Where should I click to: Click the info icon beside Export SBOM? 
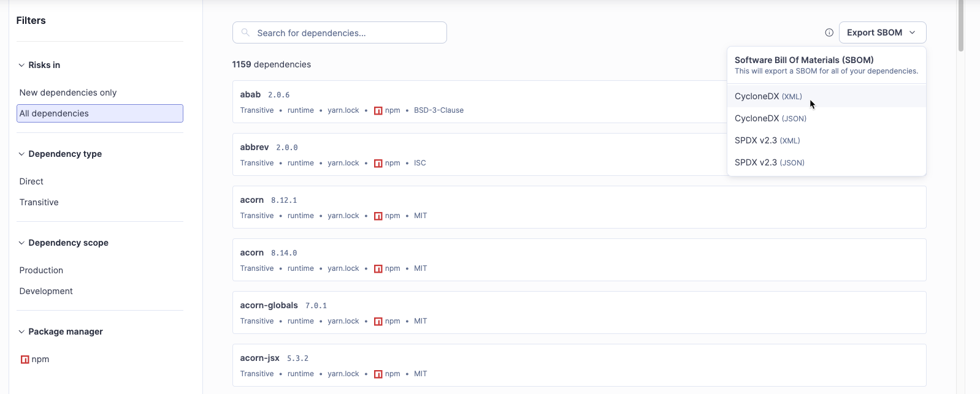[x=829, y=32]
